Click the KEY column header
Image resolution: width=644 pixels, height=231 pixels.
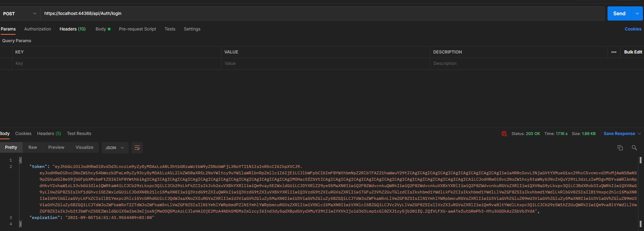[x=19, y=52]
